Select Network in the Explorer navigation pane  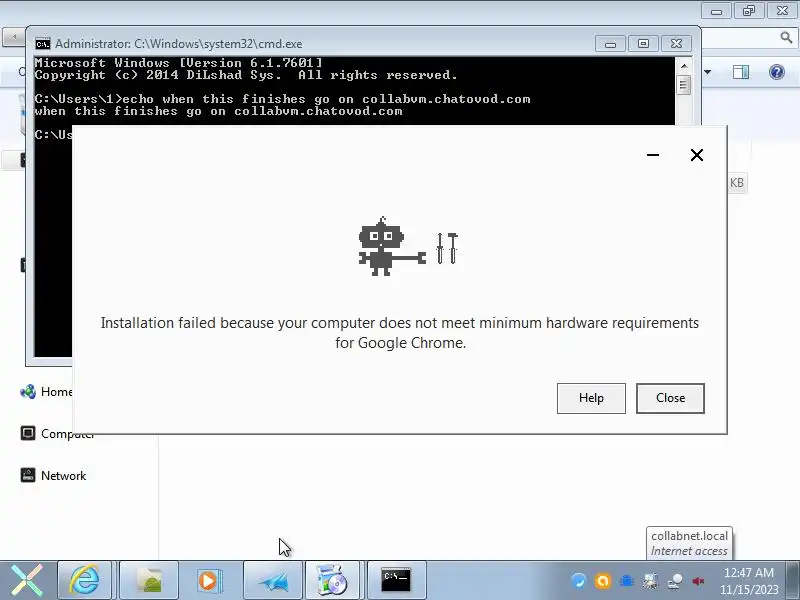[54, 476]
